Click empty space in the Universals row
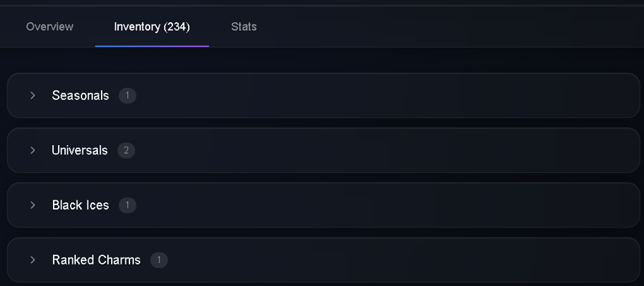644x286 pixels. click(386, 150)
